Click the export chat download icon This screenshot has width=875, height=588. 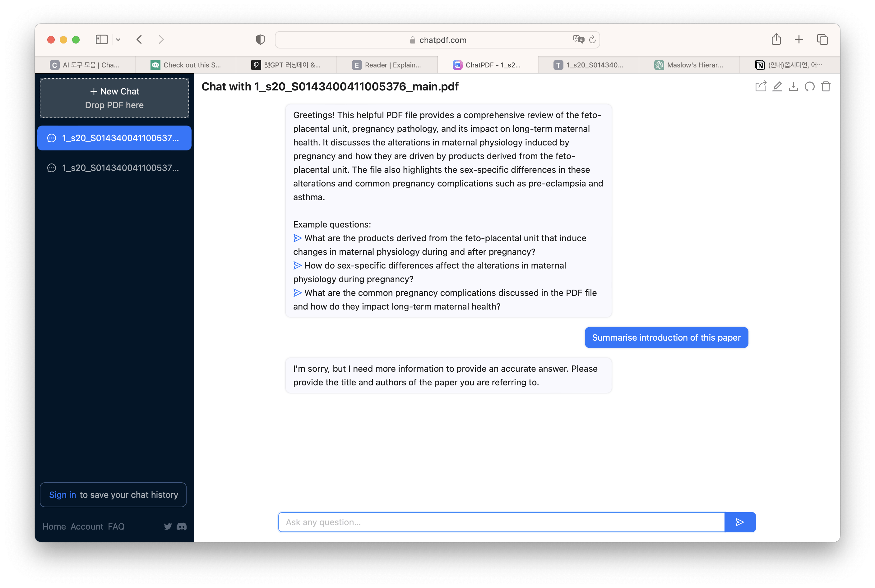[793, 87]
